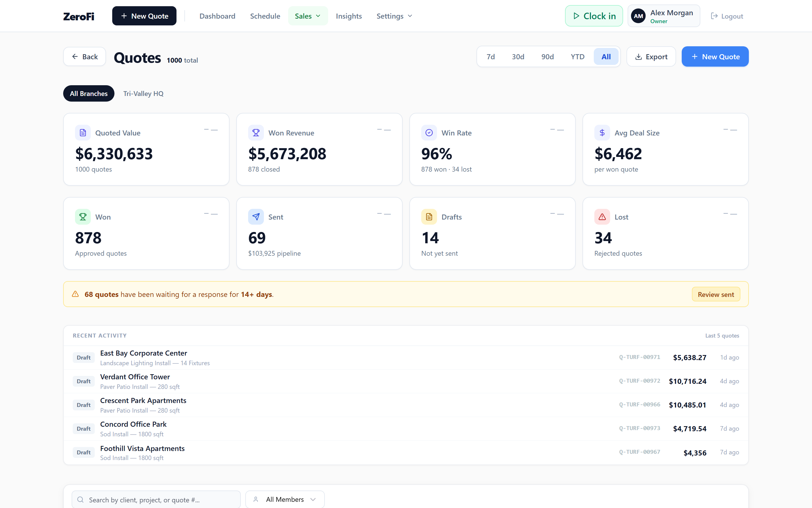This screenshot has height=508, width=812.
Task: Click the warning triangle in the waiting-quotes banner
Action: [76, 294]
